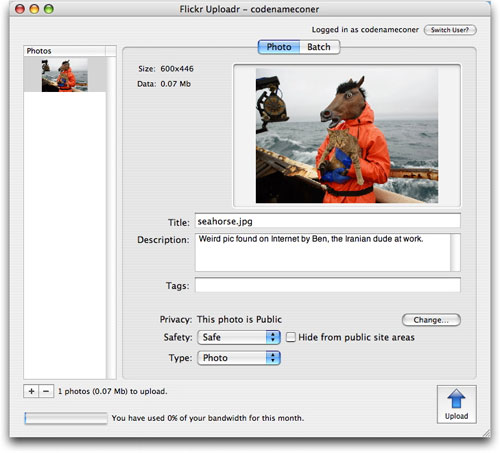Viewport: 500px width, 453px height.
Task: Select the Photo tab
Action: (279, 47)
